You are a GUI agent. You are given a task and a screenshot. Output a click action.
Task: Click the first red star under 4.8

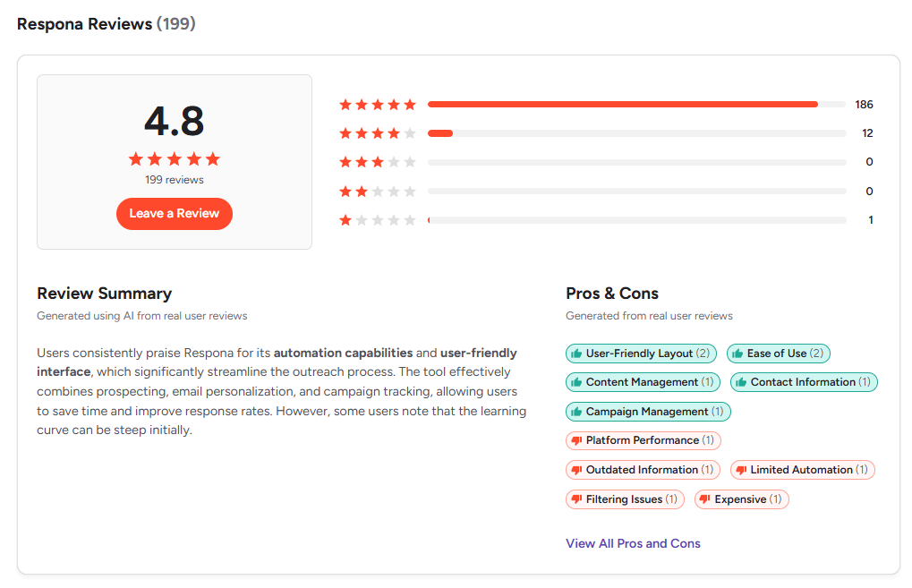tap(135, 158)
